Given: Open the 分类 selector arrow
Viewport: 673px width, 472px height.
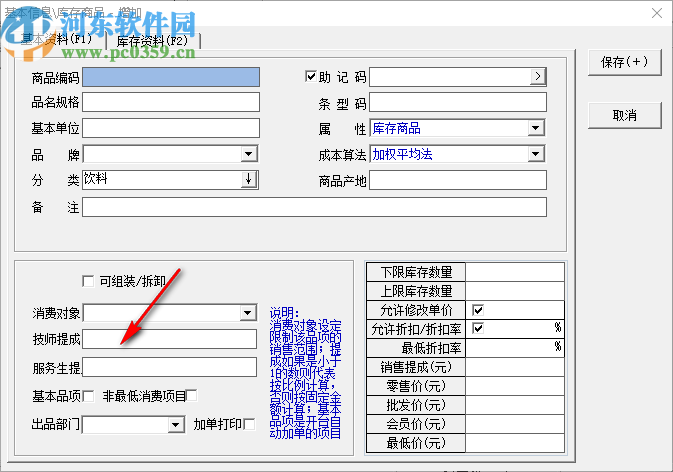Looking at the screenshot, I should (249, 180).
